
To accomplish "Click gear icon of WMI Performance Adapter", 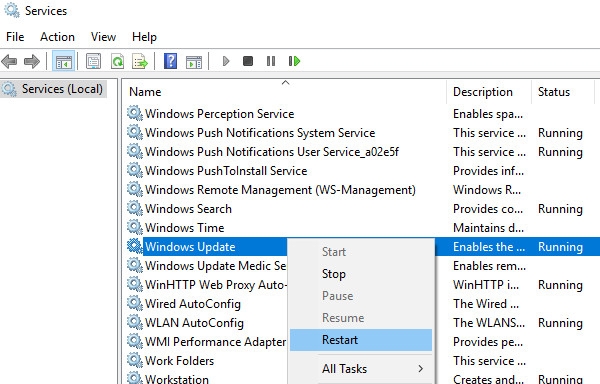I will tap(135, 341).
